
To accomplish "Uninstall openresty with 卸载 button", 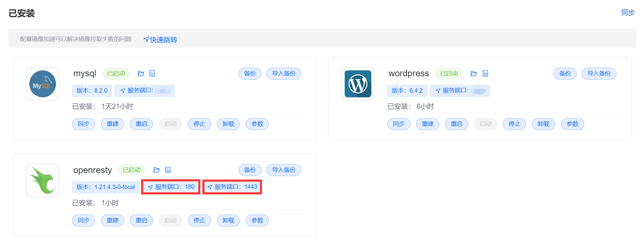I will (228, 221).
